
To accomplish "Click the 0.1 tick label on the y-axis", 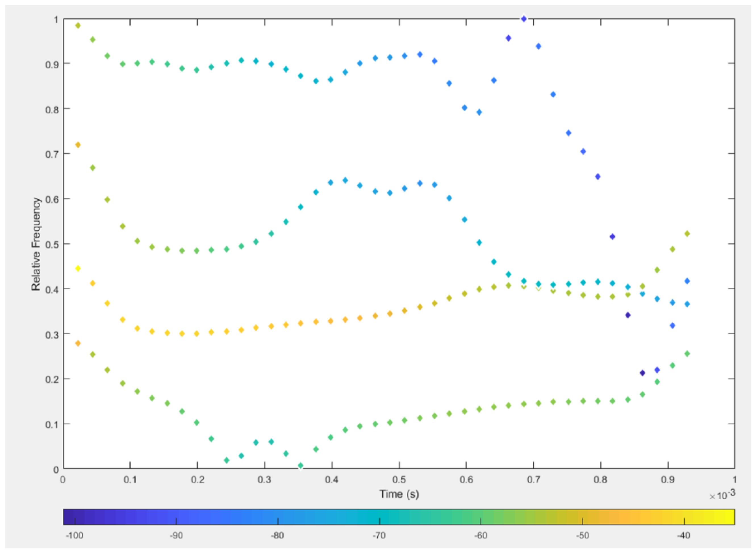I will [52, 424].
